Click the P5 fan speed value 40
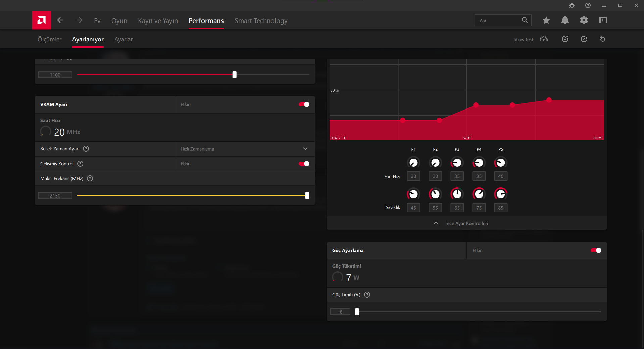 point(501,176)
